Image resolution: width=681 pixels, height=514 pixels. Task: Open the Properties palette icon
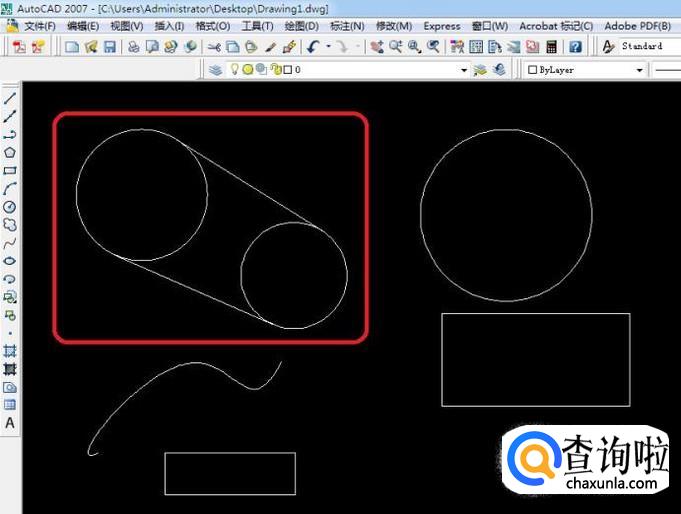457,46
